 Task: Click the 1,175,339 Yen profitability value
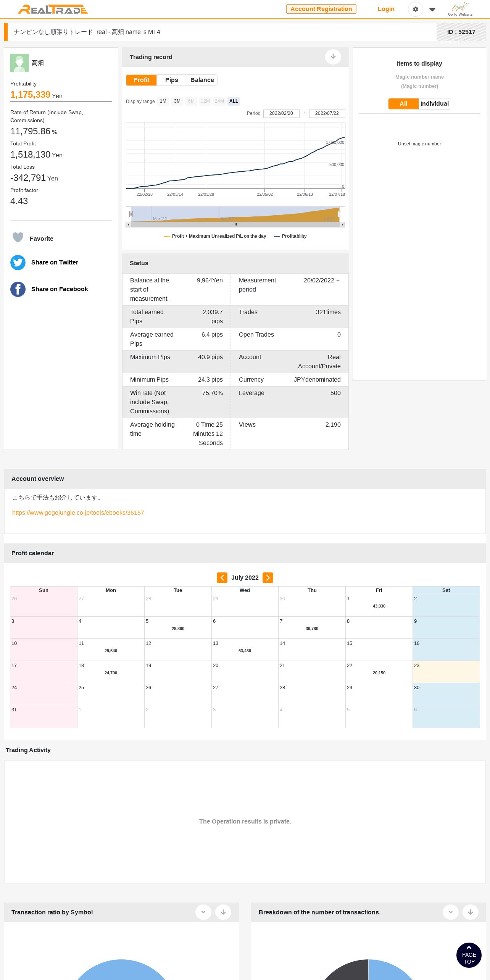pyautogui.click(x=36, y=95)
